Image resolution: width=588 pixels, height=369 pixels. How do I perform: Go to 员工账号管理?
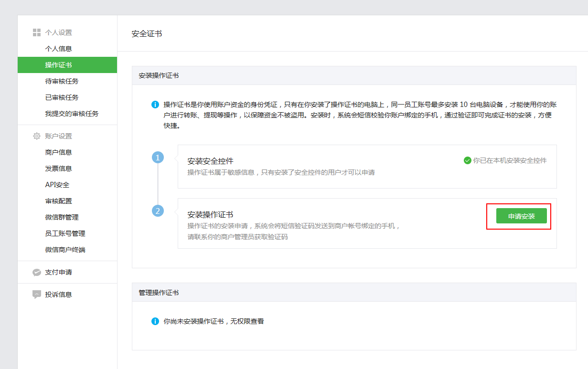[x=65, y=233]
